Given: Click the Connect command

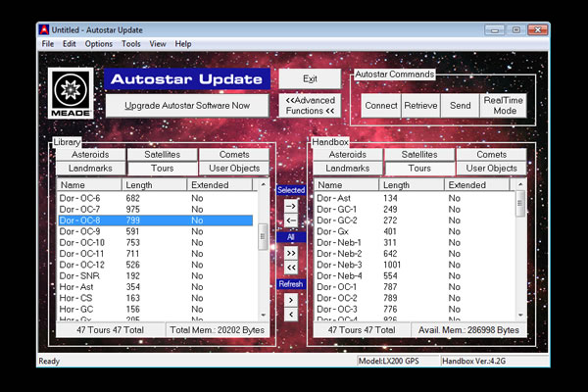Looking at the screenshot, I should (381, 106).
